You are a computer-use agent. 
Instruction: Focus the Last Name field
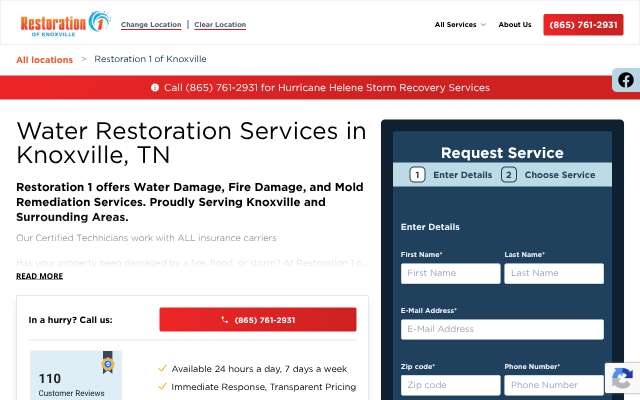tap(554, 273)
